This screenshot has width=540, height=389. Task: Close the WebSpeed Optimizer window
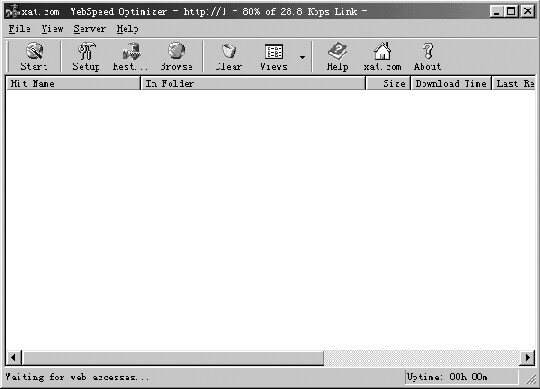(528, 12)
